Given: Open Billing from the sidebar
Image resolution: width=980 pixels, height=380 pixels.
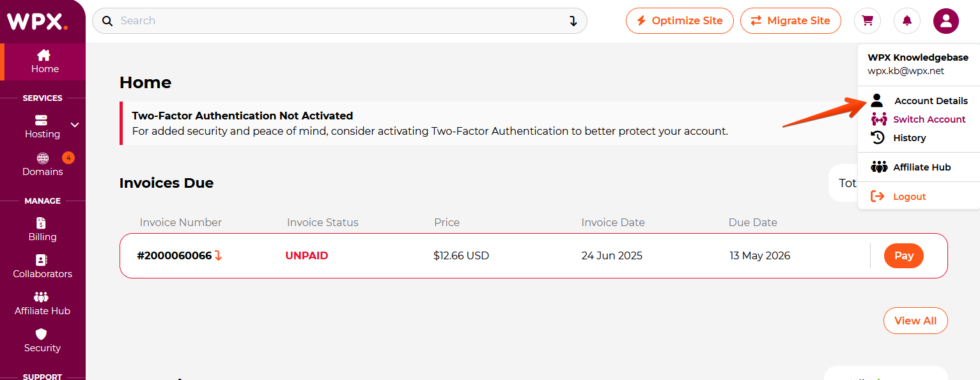Looking at the screenshot, I should pyautogui.click(x=43, y=229).
